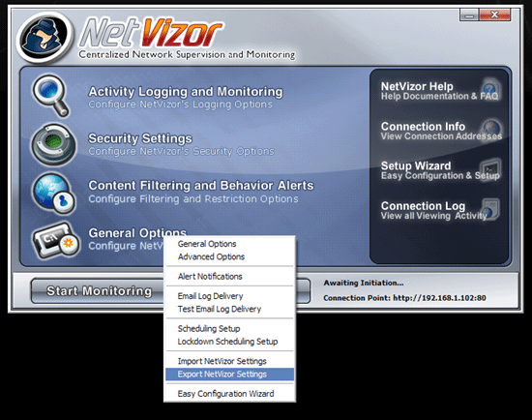Click the globe Content Filtering icon
532x420 pixels.
[x=54, y=194]
